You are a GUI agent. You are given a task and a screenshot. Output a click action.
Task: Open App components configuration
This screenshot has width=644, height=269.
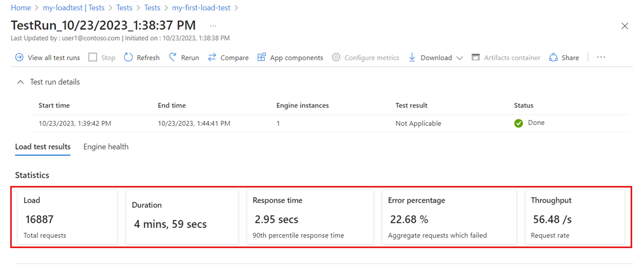(x=290, y=57)
